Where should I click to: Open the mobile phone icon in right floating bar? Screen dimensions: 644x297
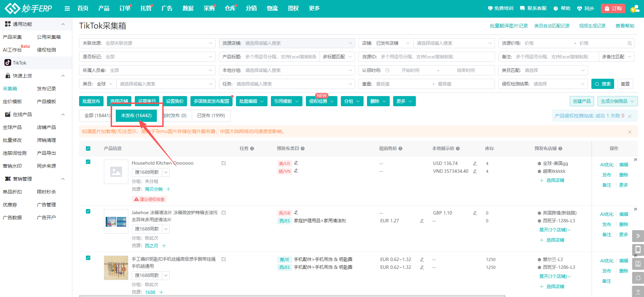pyautogui.click(x=638, y=250)
